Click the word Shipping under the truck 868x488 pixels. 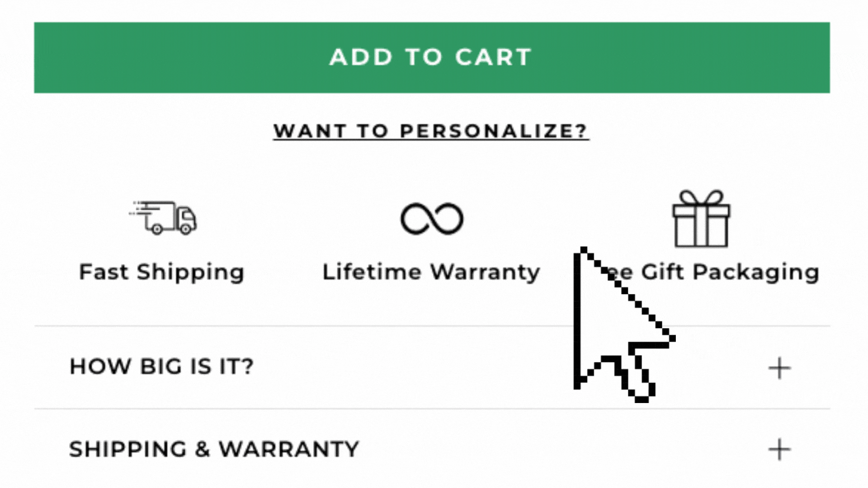pyautogui.click(x=190, y=273)
